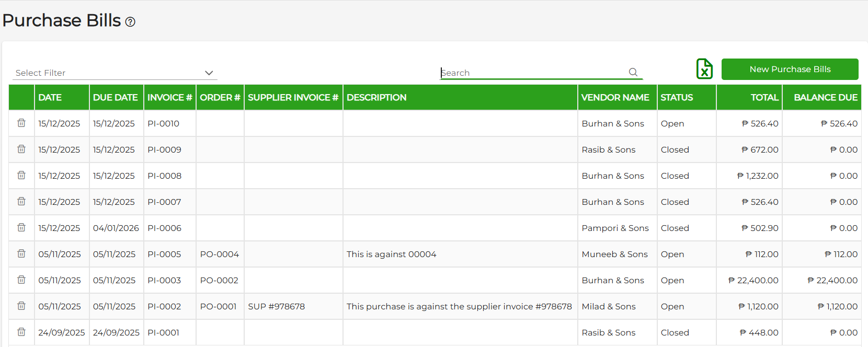Screen dimensions: 868x347
Task: Delete bill PI-0009 using trash icon
Action: tap(21, 149)
